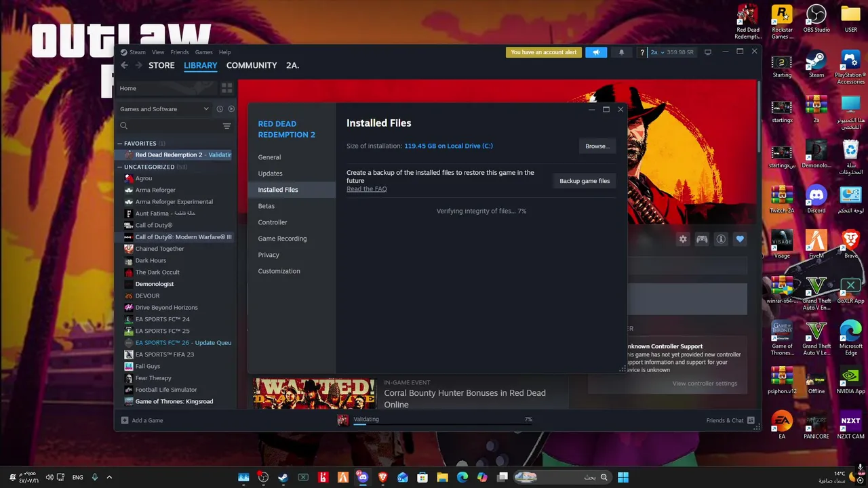Image resolution: width=868 pixels, height=488 pixels.
Task: Open GoXLR App desktop shortcut
Action: (x=850, y=290)
